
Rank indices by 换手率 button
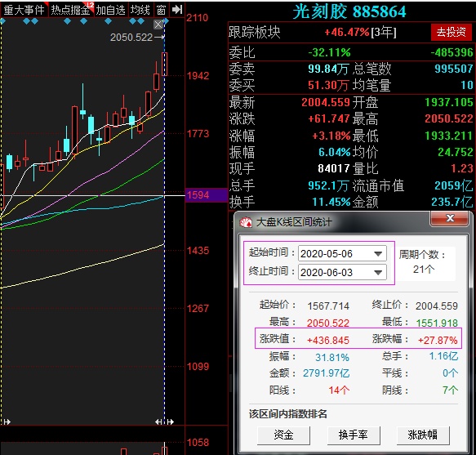[x=354, y=435]
